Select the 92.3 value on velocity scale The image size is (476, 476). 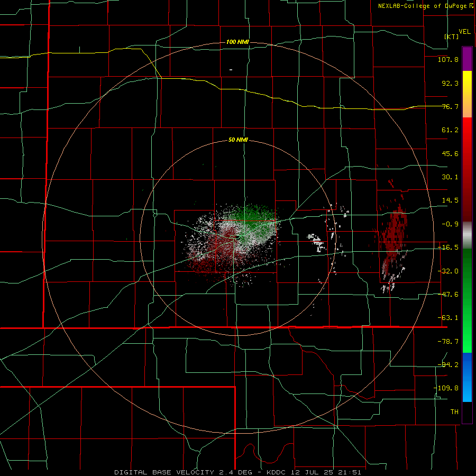coord(450,83)
